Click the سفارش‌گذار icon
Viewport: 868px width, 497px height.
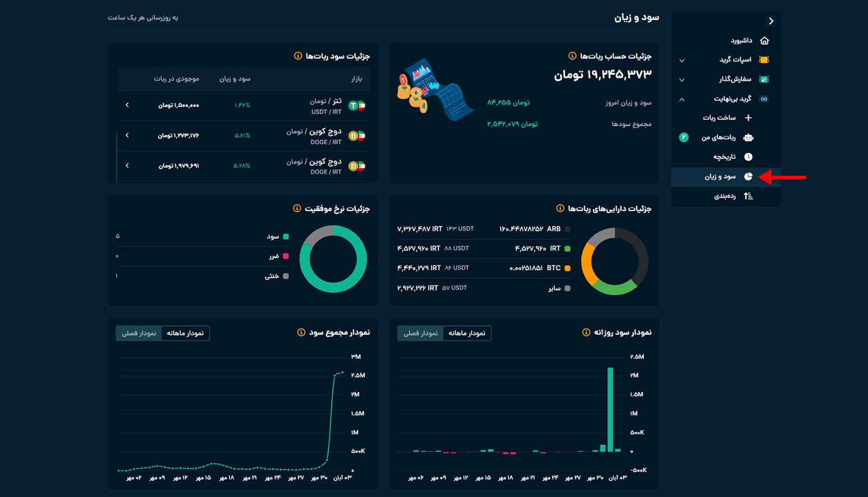click(764, 79)
